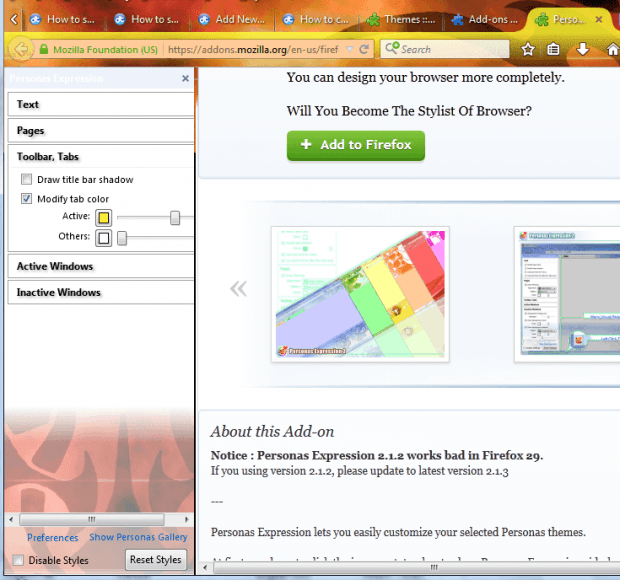Switch to the first 'How to s...' tab
620x580 pixels.
coord(63,19)
